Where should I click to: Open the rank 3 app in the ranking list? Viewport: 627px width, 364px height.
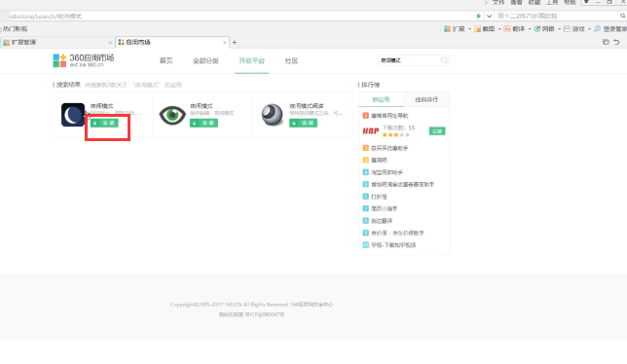pyautogui.click(x=379, y=161)
